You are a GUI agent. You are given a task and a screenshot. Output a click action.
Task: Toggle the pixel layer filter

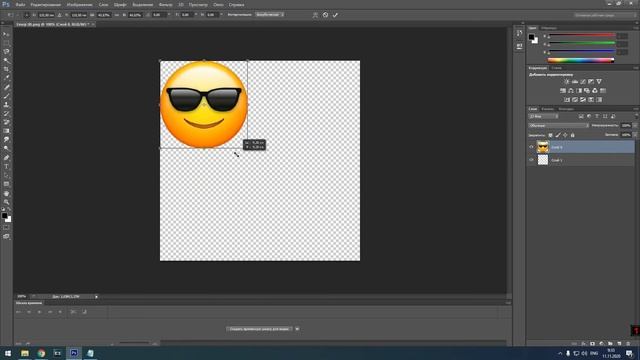[581, 117]
